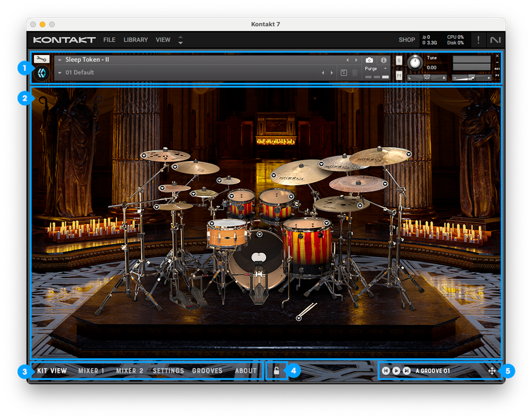Switch to the GROOVES tab
This screenshot has width=532, height=419.
207,371
